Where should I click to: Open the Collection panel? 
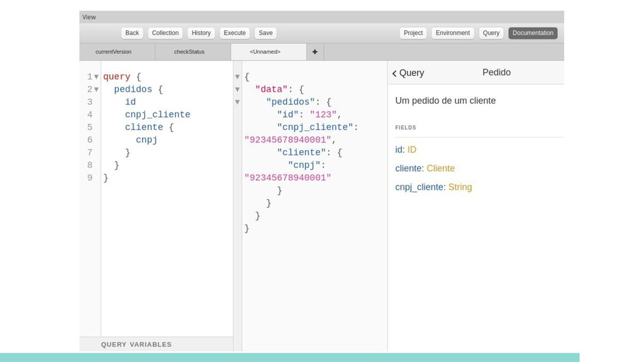pyautogui.click(x=165, y=33)
